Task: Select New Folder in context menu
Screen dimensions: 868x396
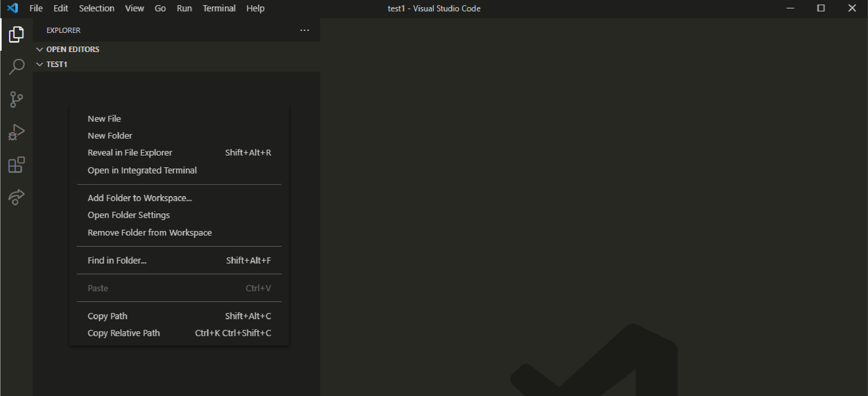Action: click(110, 135)
